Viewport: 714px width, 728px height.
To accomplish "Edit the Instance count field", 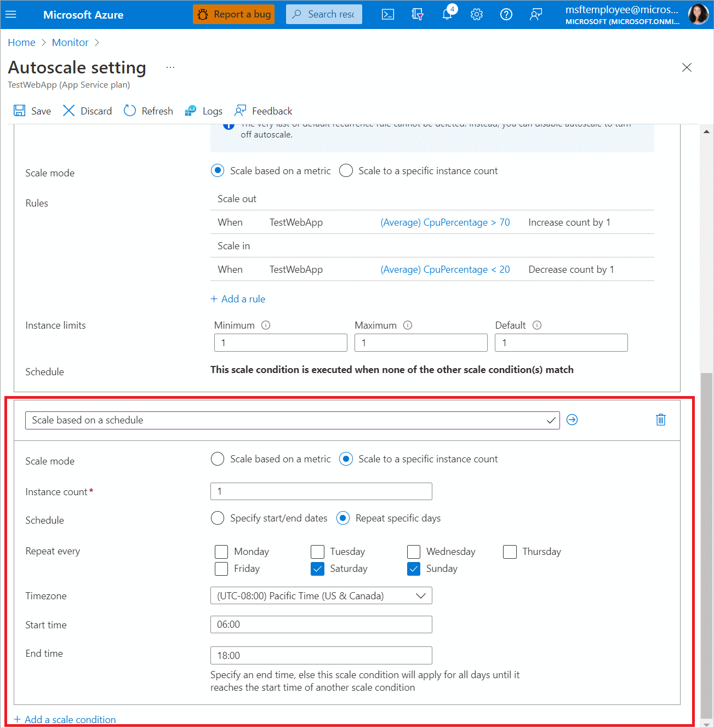I will (321, 491).
